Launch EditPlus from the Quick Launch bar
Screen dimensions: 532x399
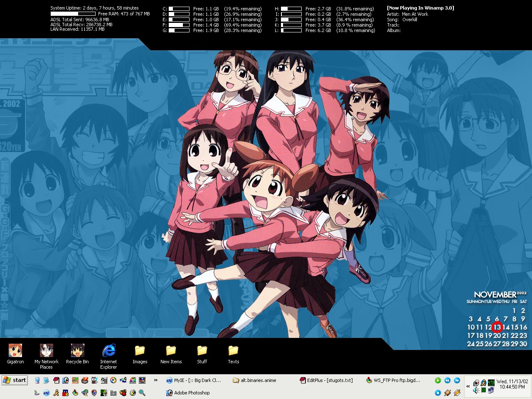pyautogui.click(x=56, y=380)
